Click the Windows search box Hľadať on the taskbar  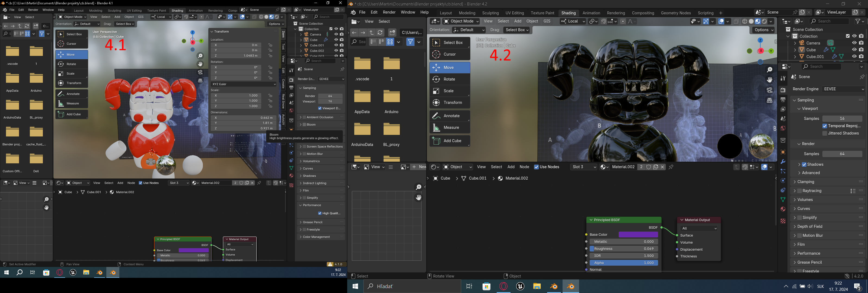(x=412, y=286)
